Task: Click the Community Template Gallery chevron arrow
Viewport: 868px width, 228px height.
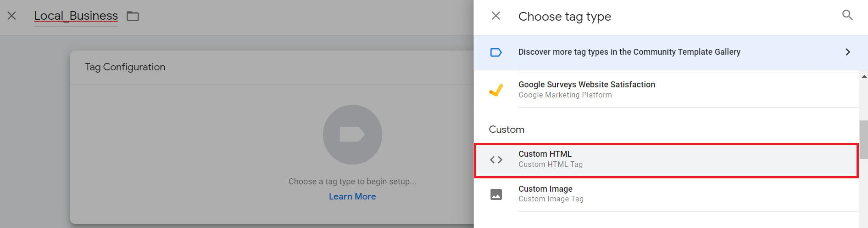Action: coord(848,52)
